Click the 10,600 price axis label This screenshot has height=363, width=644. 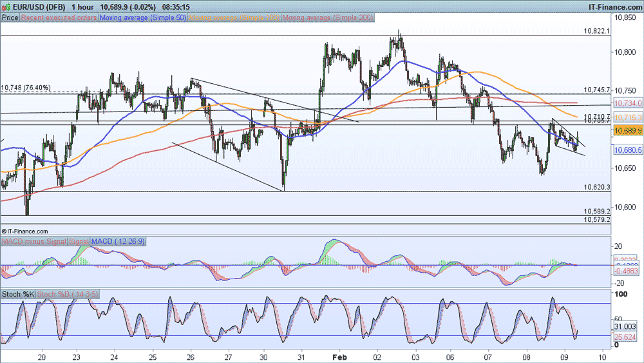click(x=625, y=207)
